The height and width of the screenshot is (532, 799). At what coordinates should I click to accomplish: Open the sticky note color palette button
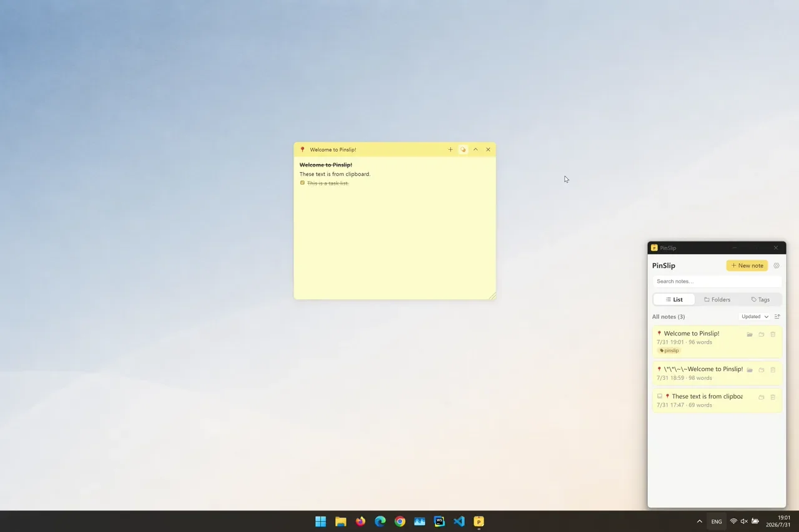click(x=463, y=150)
